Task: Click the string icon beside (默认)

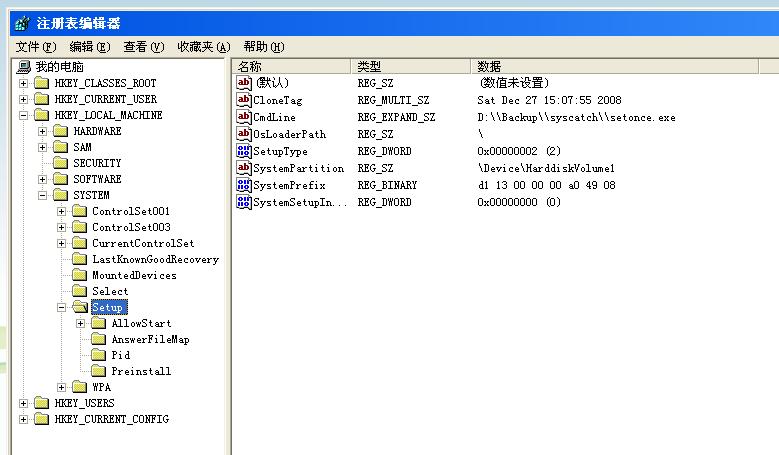Action: (x=244, y=83)
